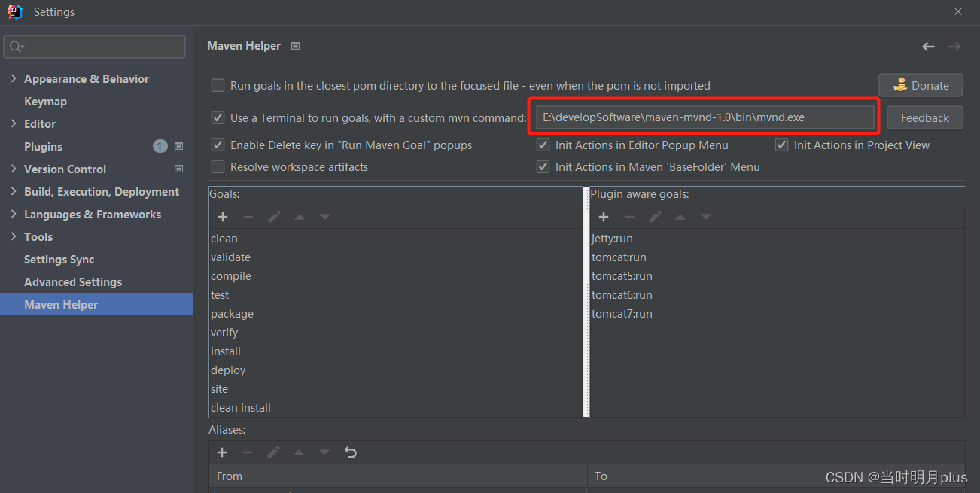Select Keymap in settings sidebar

click(x=45, y=102)
